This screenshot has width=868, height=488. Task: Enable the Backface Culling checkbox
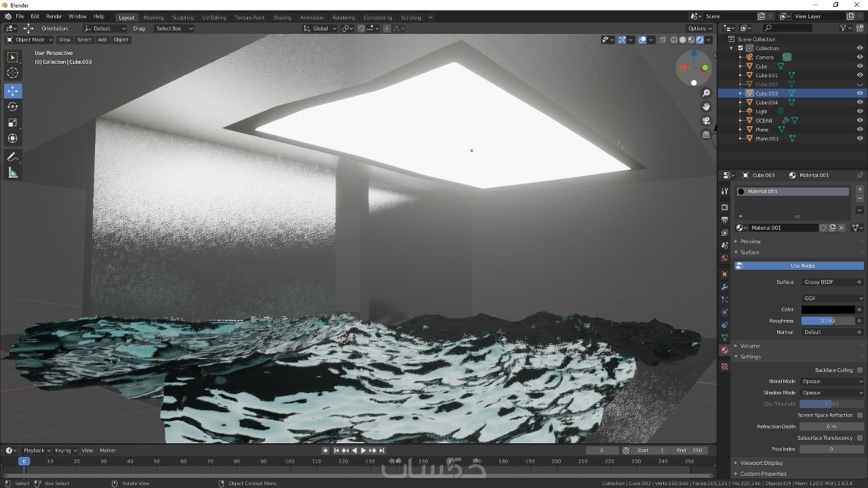[860, 370]
